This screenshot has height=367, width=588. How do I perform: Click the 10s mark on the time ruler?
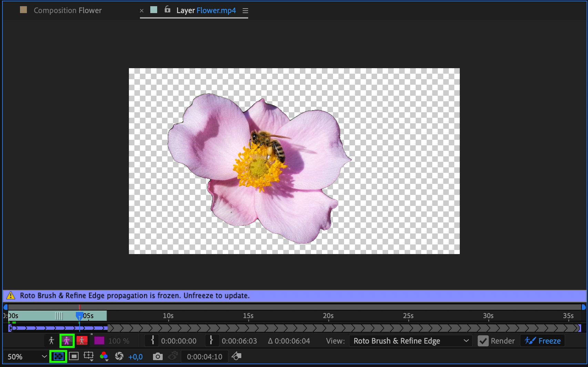coord(168,316)
